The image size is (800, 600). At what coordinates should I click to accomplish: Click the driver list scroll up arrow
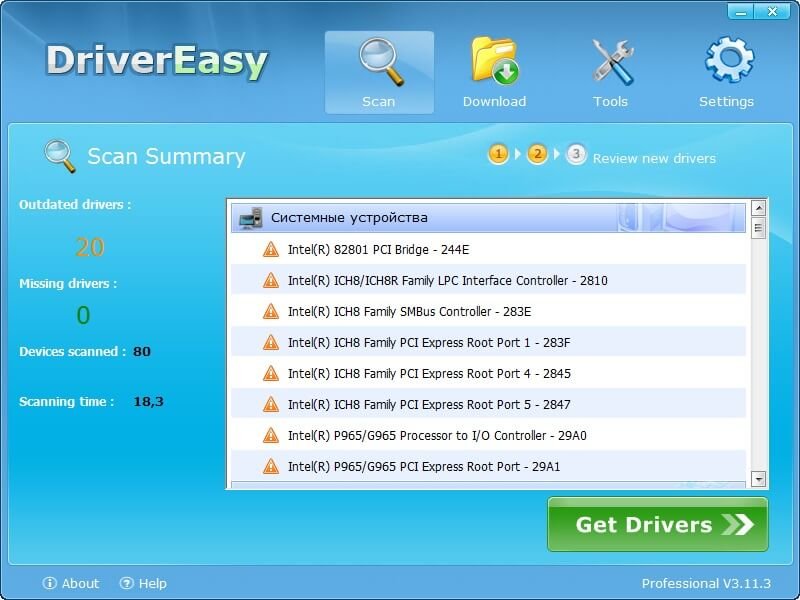tap(759, 208)
